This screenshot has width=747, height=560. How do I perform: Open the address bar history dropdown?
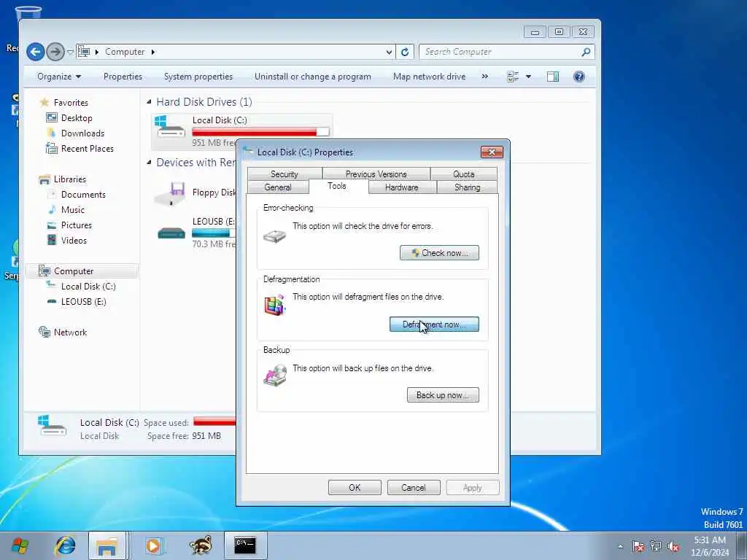pyautogui.click(x=390, y=52)
